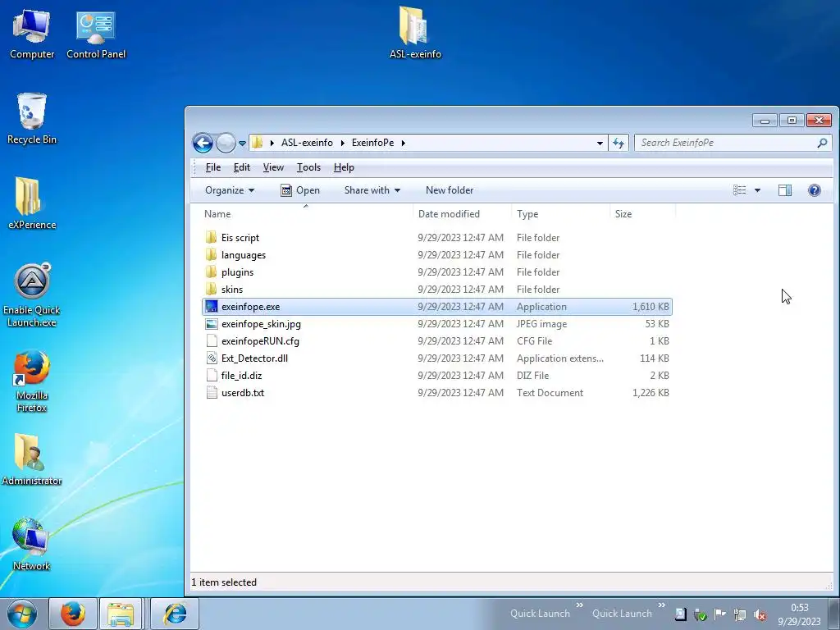
Task: Select the languages folder row
Action: coord(436,255)
